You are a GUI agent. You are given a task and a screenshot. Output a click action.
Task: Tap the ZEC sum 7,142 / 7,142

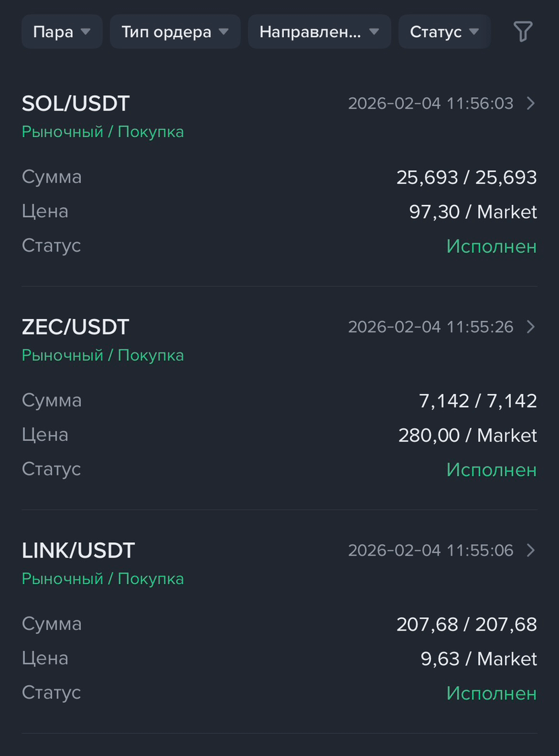coord(477,401)
